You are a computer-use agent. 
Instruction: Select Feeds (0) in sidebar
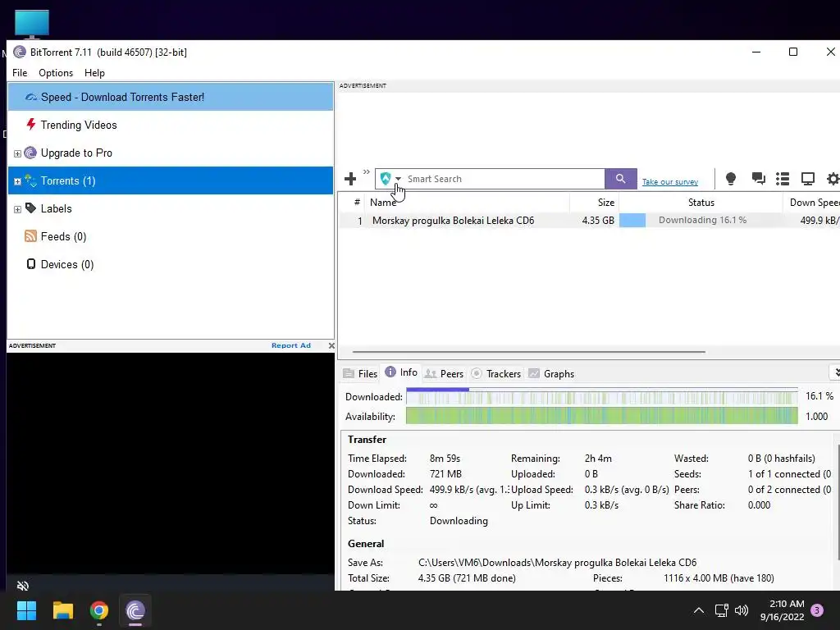[171, 236]
